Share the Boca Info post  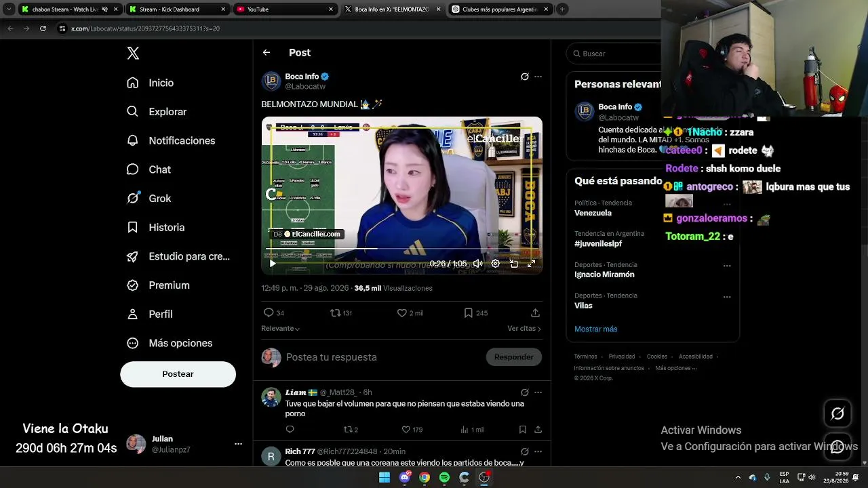pos(535,313)
